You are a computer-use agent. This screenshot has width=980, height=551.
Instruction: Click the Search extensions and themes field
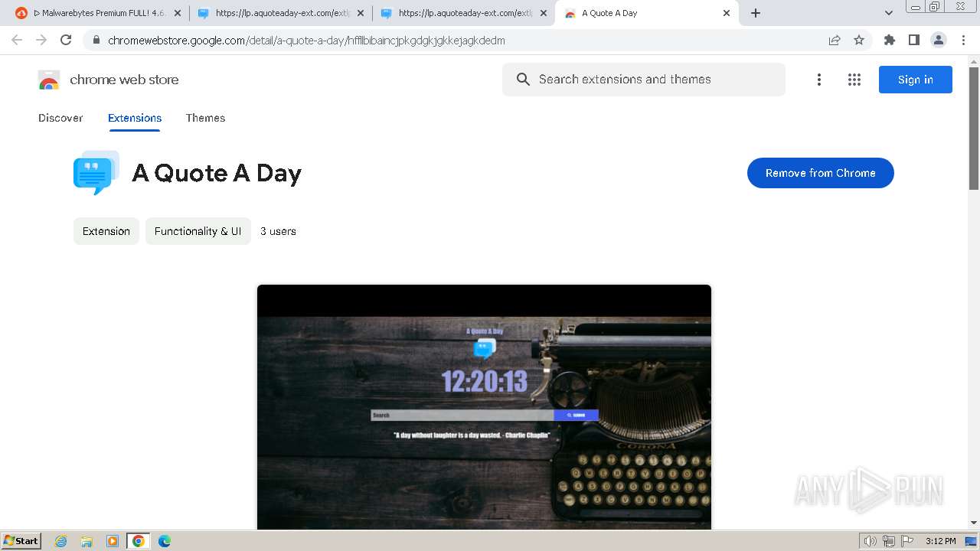click(643, 80)
